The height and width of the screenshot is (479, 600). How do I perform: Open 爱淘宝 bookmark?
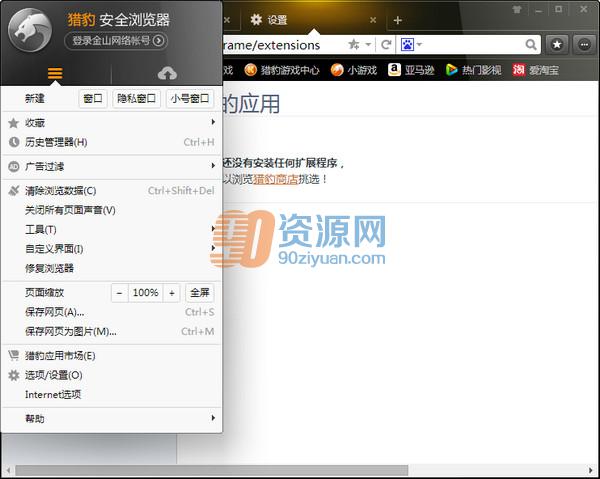pyautogui.click(x=536, y=70)
